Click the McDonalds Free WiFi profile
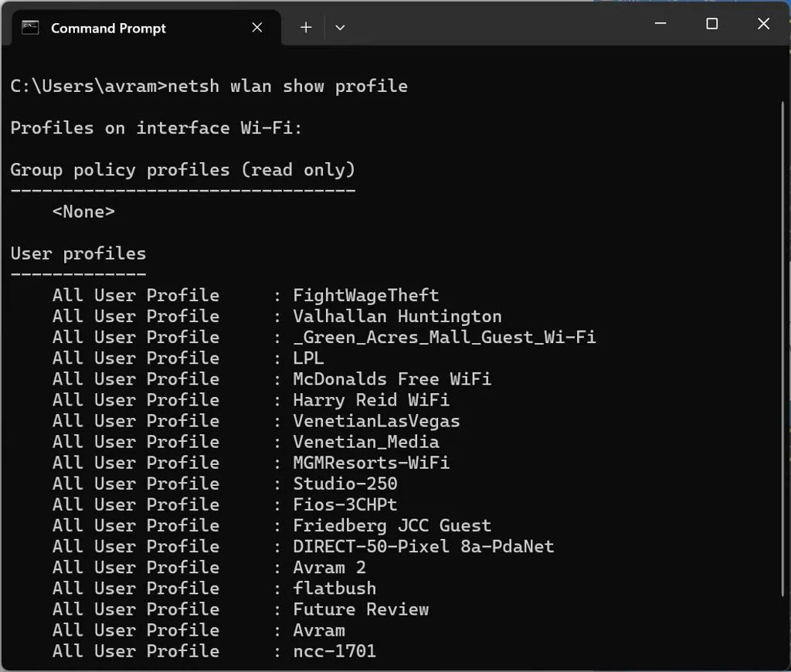The image size is (791, 672). [x=392, y=379]
